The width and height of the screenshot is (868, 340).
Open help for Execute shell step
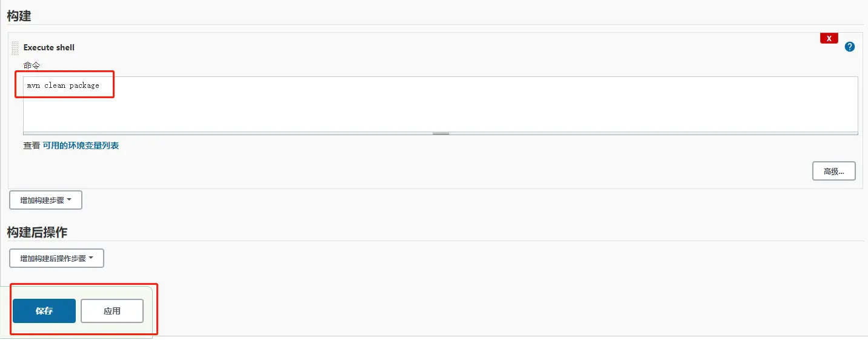click(x=850, y=47)
